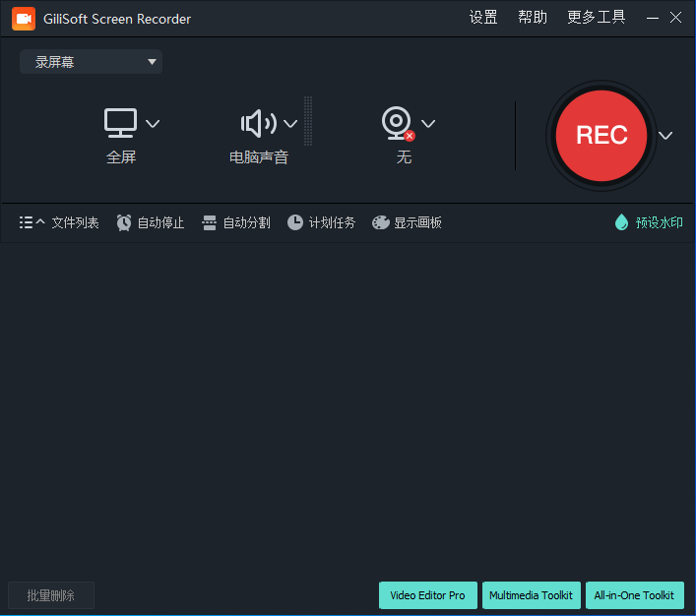Click the 文件列表 label
The width and height of the screenshot is (696, 616).
(75, 222)
